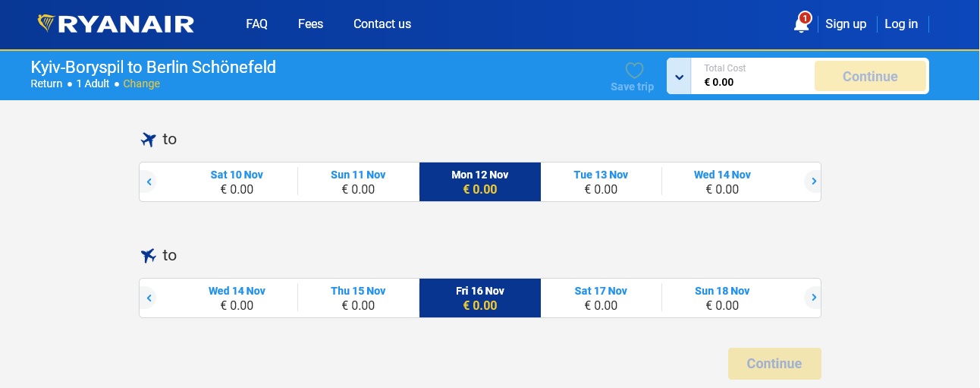Select Sat 17 Nov return date
The image size is (980, 388).
(x=601, y=298)
